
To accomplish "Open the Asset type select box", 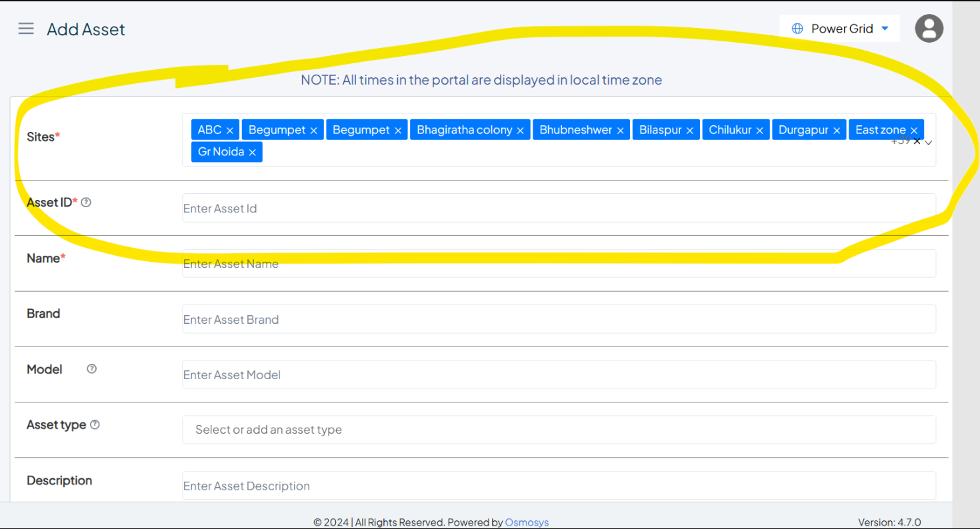I will click(x=559, y=430).
